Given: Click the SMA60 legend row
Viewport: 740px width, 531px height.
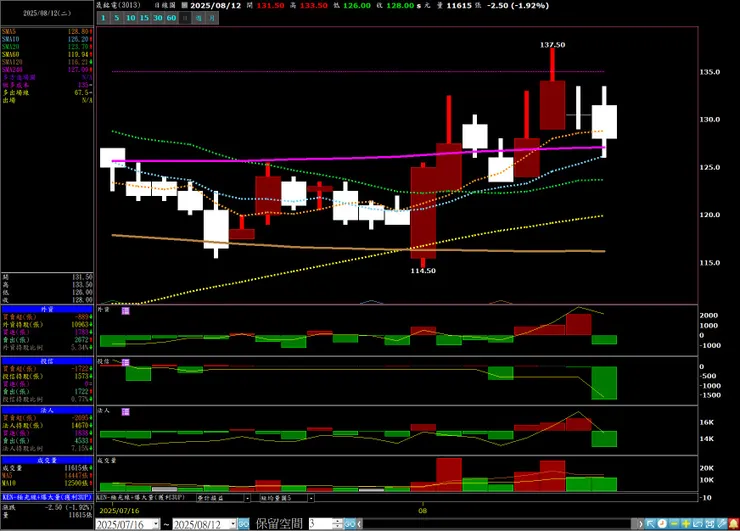Looking at the screenshot, I should (x=47, y=54).
